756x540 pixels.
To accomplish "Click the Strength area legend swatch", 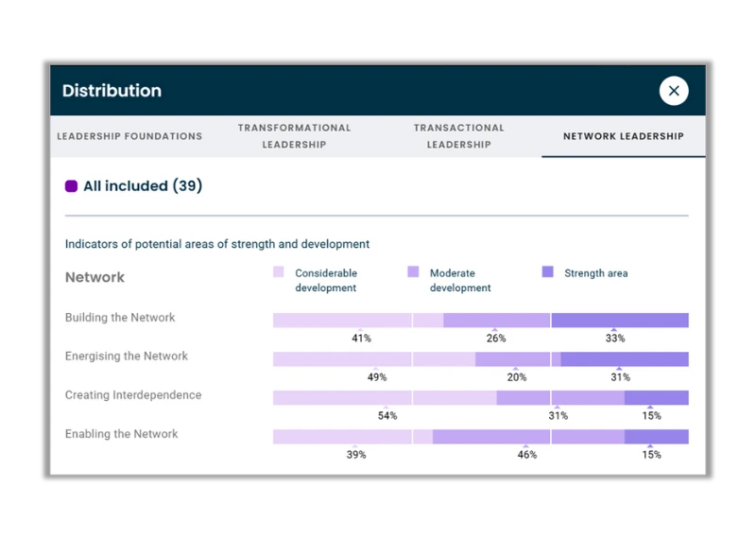I will tap(548, 272).
